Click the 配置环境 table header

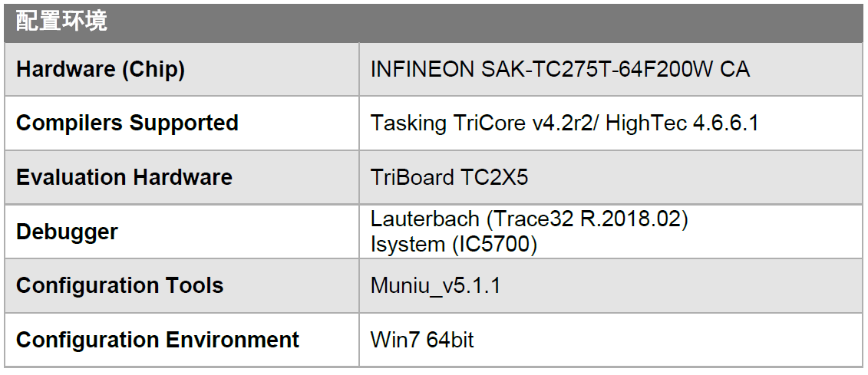pyautogui.click(x=61, y=21)
